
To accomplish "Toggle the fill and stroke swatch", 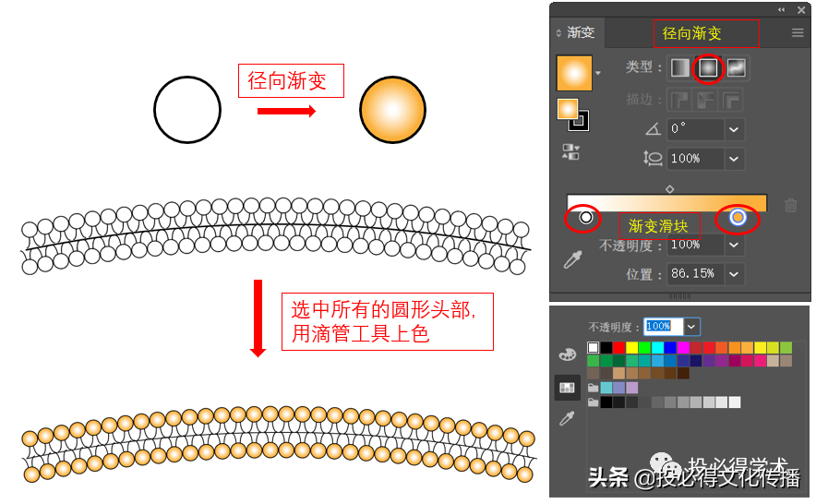I will 572,114.
